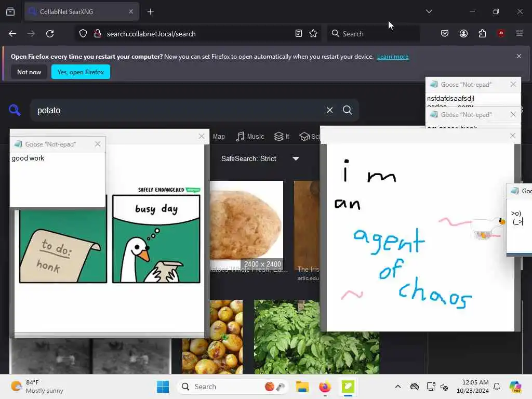Open the 84°F weather widget

tap(37, 387)
